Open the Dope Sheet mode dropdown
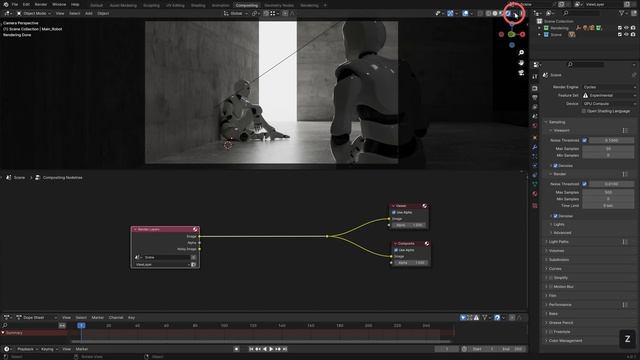Screen dimensions: 640x360 pyautogui.click(x=37, y=318)
